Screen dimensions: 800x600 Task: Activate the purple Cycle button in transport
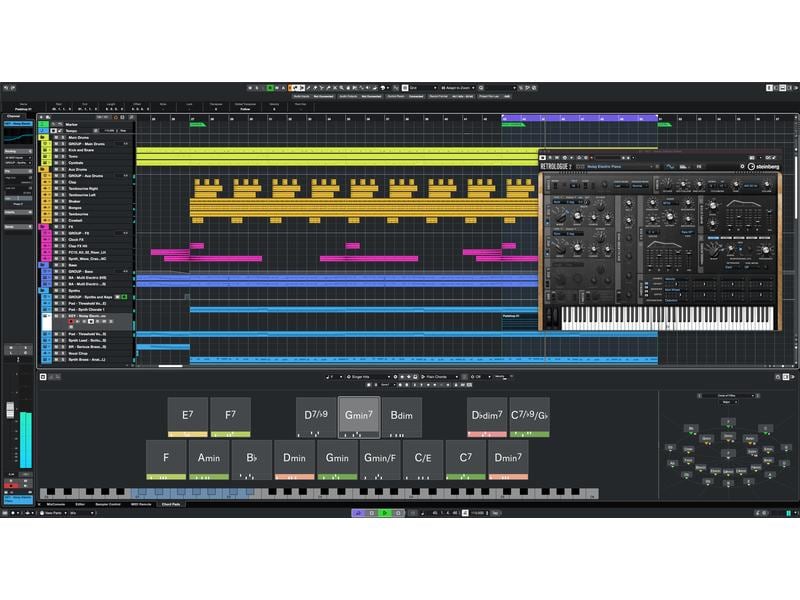pos(358,513)
